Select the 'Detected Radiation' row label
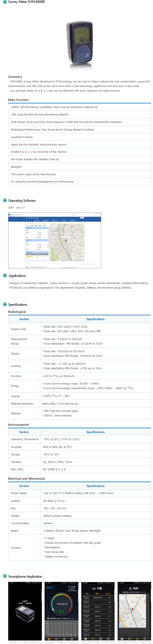Viewport: 153px width, 644px height. click(x=22, y=403)
